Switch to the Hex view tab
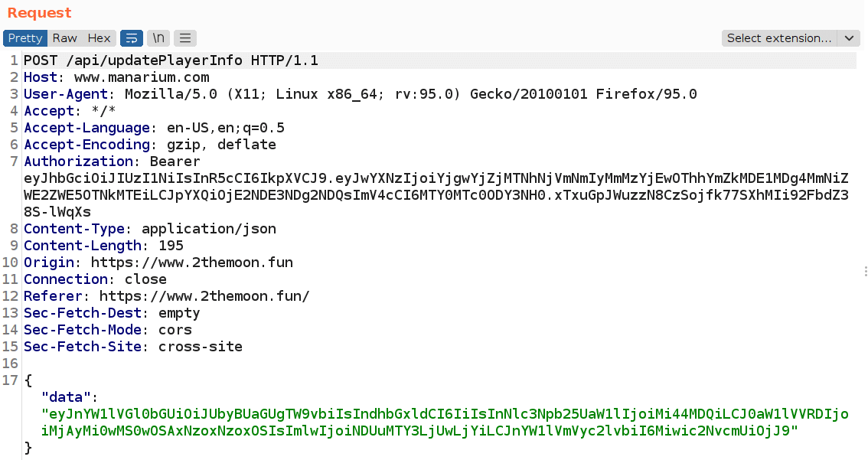Screen dimensions: 868x460 tap(99, 38)
